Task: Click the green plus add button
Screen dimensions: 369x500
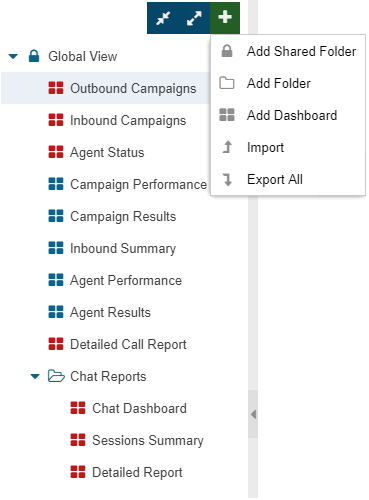Action: 225,17
